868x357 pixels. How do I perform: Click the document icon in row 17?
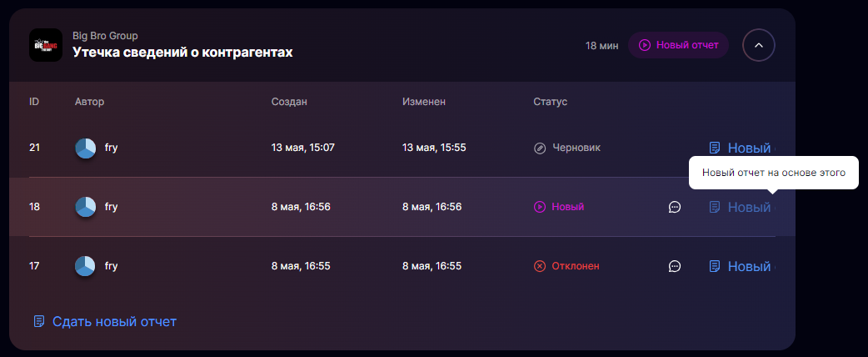pyautogui.click(x=715, y=266)
